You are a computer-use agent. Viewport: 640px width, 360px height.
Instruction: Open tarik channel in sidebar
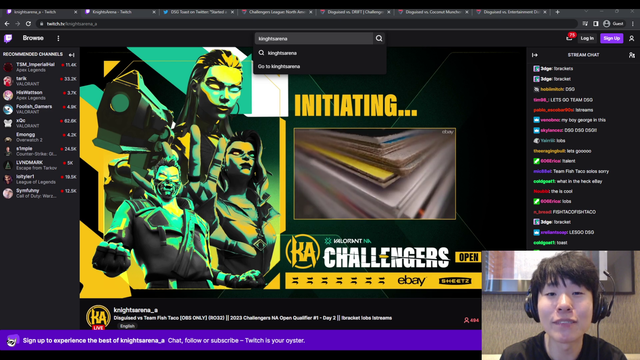click(40, 81)
